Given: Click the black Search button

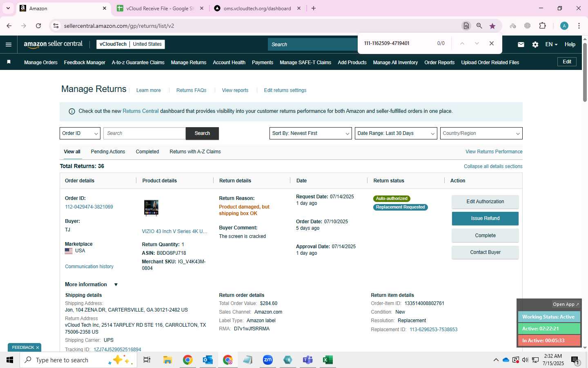Looking at the screenshot, I should (x=202, y=133).
